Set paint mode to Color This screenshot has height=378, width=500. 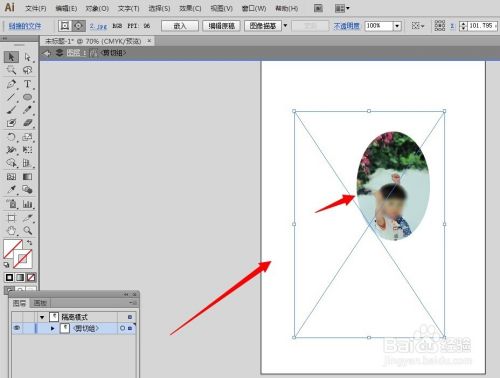pyautogui.click(x=10, y=277)
